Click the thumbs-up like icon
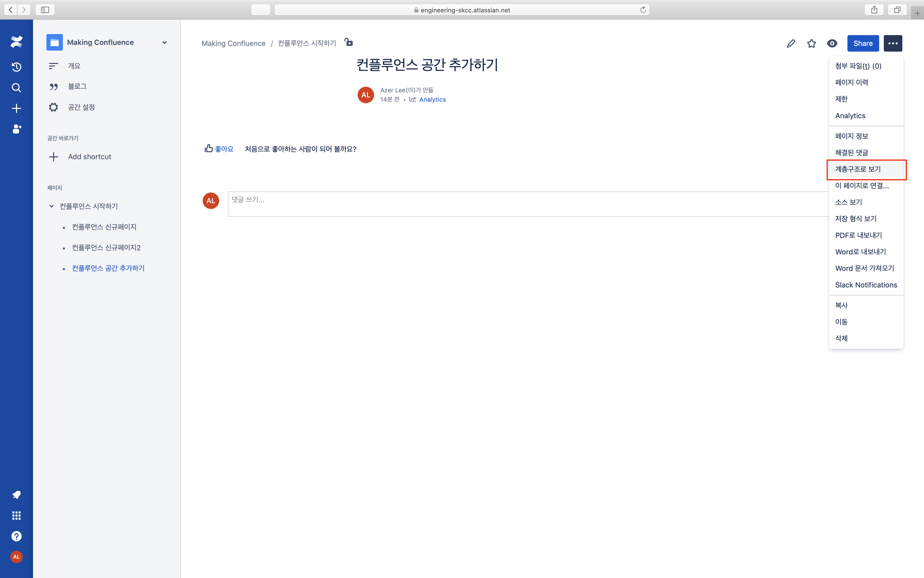This screenshot has height=578, width=924. point(209,148)
